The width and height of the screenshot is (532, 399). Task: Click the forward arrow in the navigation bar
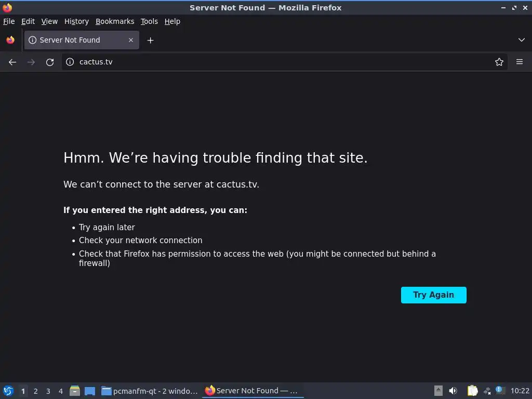tap(31, 62)
